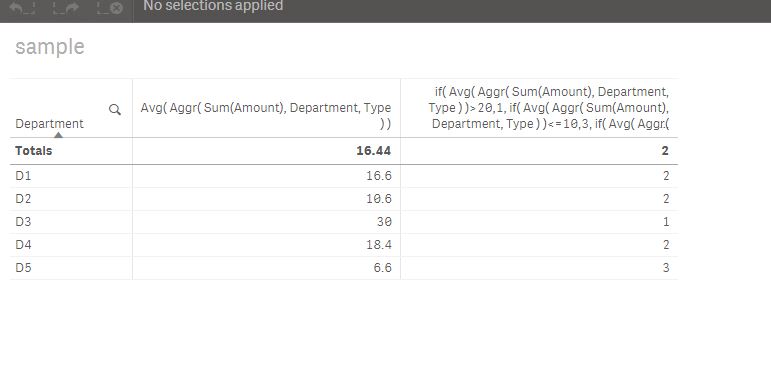Select department D2 in the table
The width and height of the screenshot is (771, 374).
[23, 199]
